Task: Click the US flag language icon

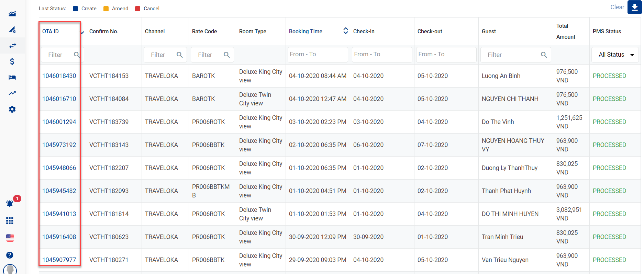Action: tap(10, 238)
